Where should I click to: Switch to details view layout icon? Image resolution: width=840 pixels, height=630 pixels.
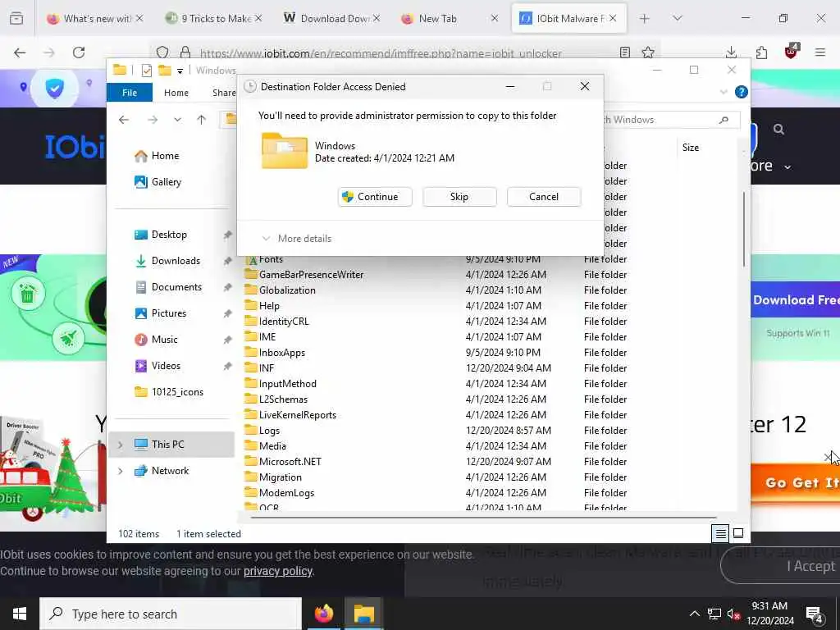[720, 533]
